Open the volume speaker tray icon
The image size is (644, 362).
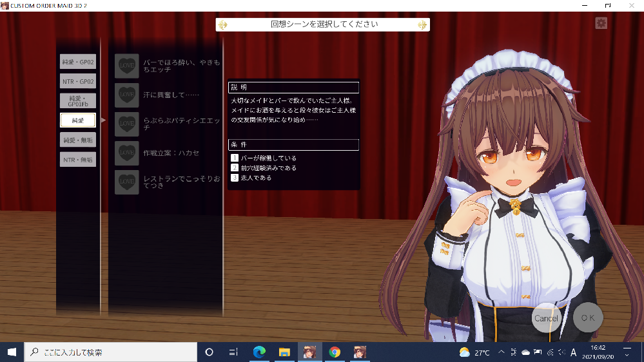[562, 352]
